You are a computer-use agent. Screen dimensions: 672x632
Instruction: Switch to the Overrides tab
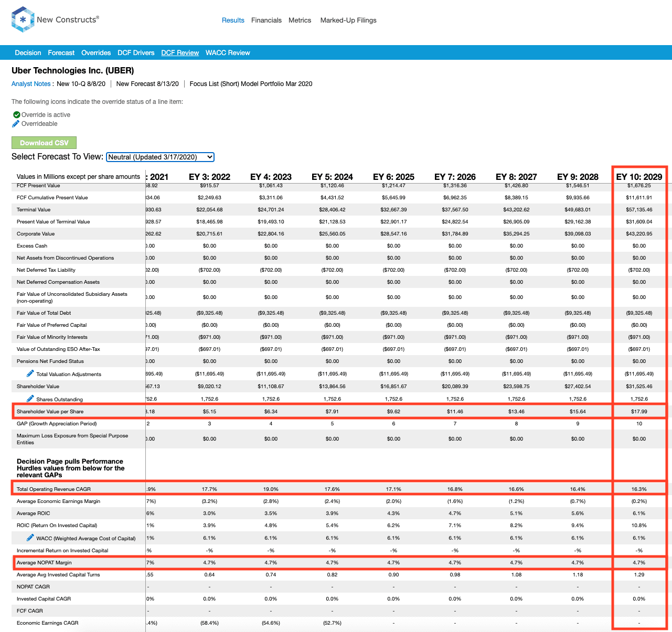96,53
